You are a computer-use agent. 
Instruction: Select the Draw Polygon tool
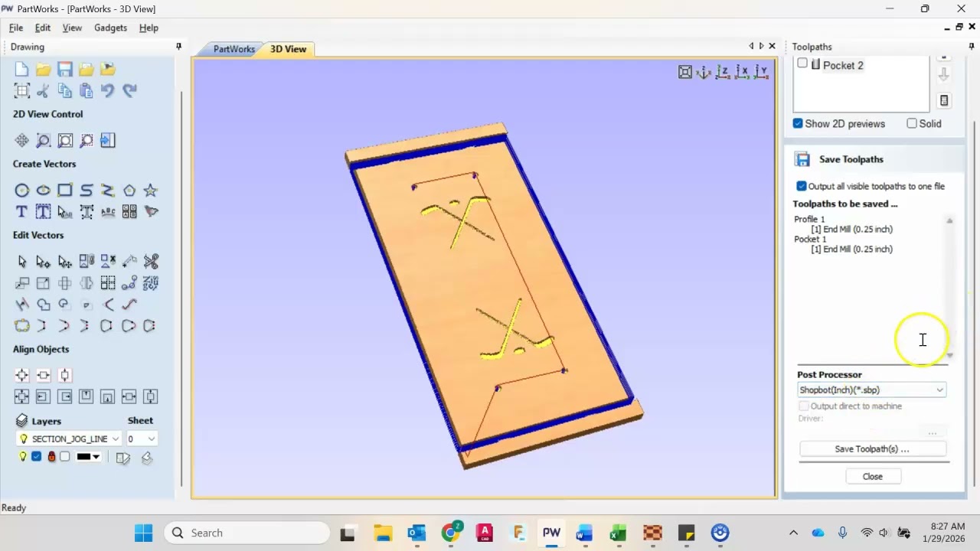pos(129,191)
